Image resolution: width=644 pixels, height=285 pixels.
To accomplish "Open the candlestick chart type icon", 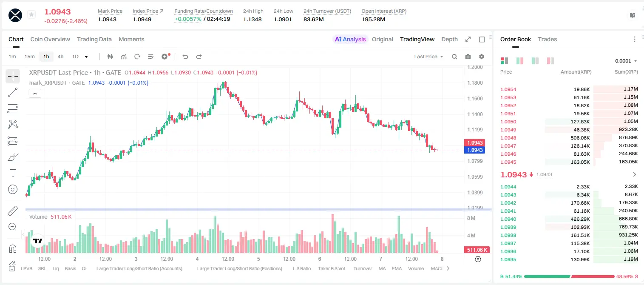I will [110, 57].
